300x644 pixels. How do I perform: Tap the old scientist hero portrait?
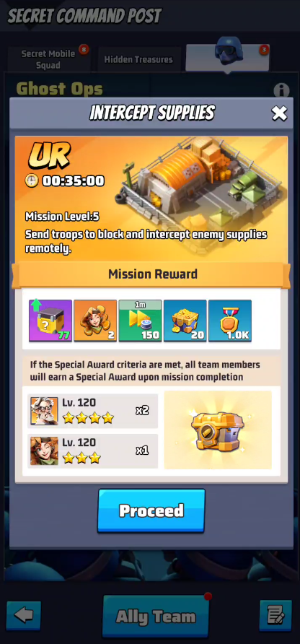(44, 411)
